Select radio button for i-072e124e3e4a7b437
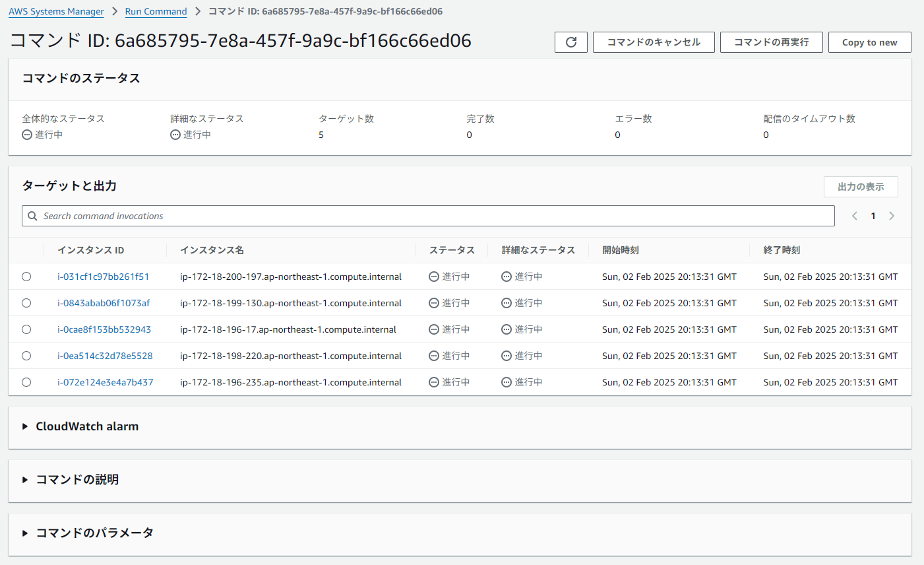This screenshot has height=565, width=924. point(26,382)
